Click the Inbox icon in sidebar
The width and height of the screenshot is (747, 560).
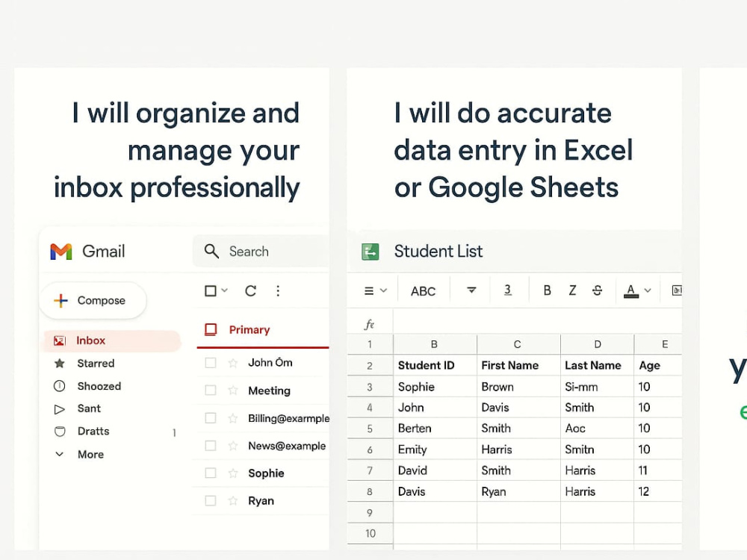point(60,340)
